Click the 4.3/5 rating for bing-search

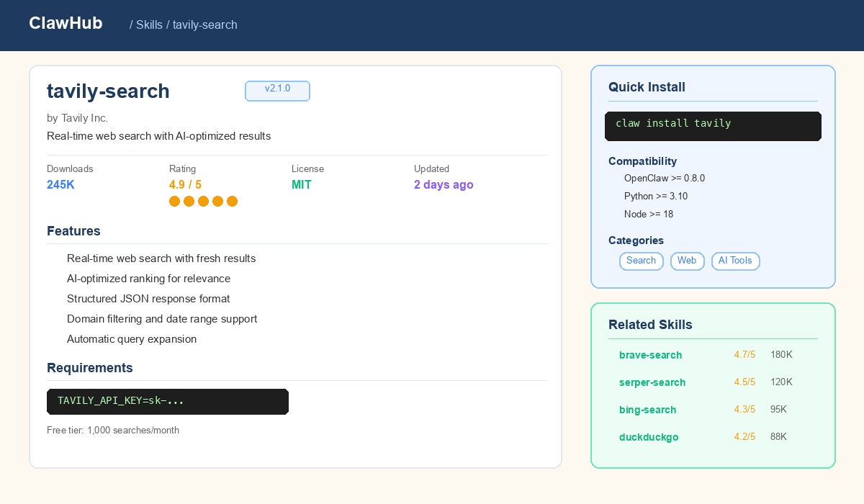tap(744, 410)
